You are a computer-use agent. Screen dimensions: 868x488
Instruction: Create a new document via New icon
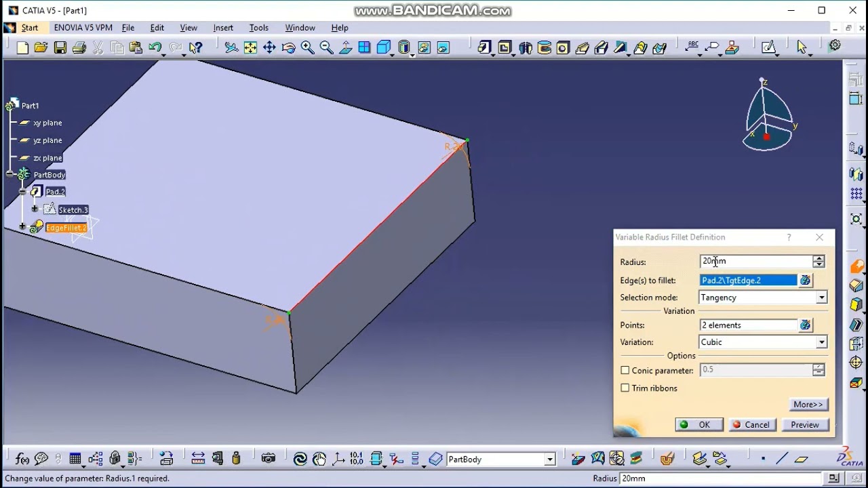click(x=22, y=47)
